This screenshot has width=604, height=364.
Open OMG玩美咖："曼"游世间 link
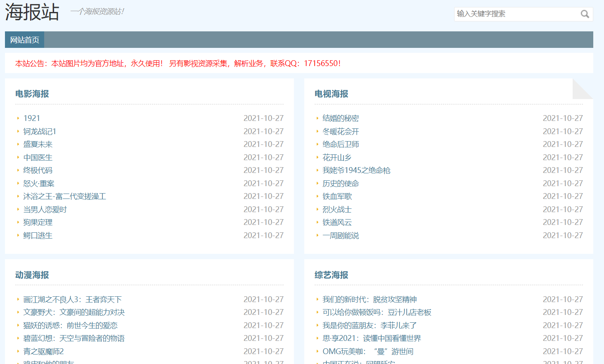click(x=368, y=351)
